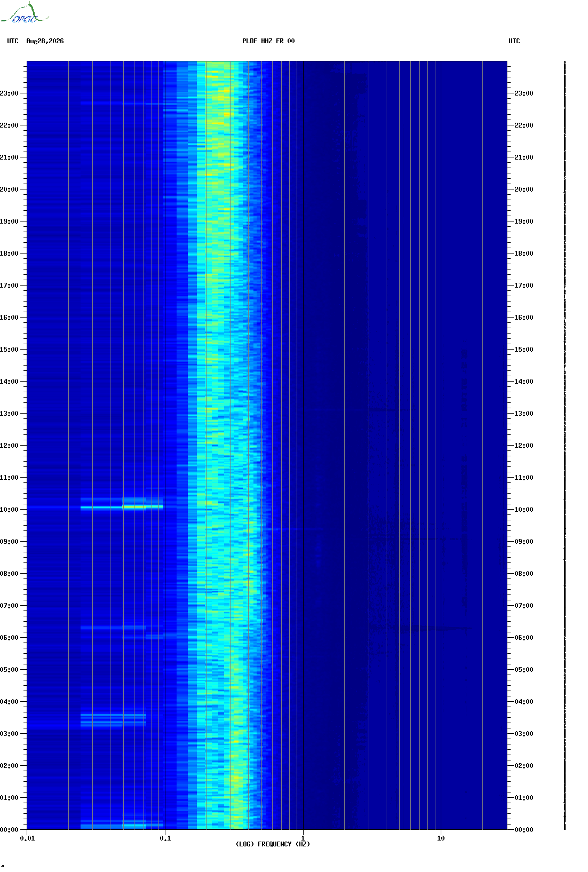Click the right 15:00 time label
Screen dimensions: 588x872
(523, 350)
